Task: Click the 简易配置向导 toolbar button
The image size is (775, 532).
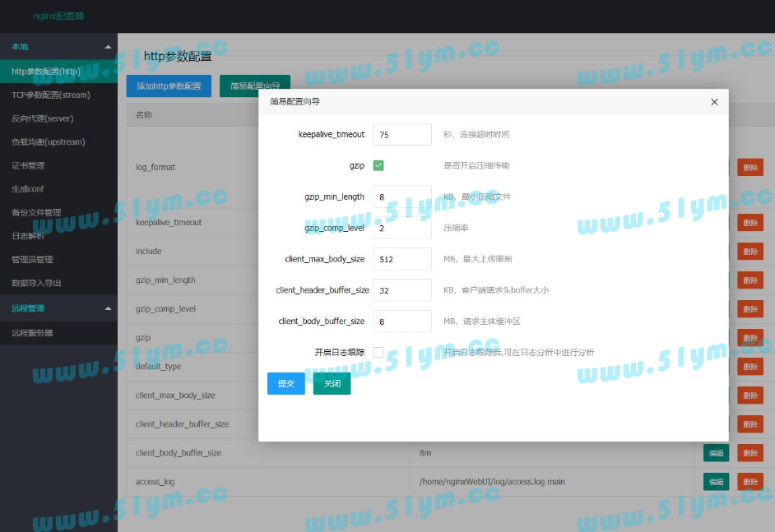Action: point(255,86)
